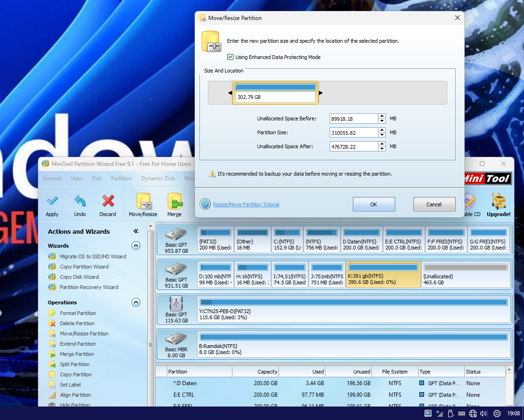
Task: Select the 115.63 GB USB disk icon
Action: (176, 303)
